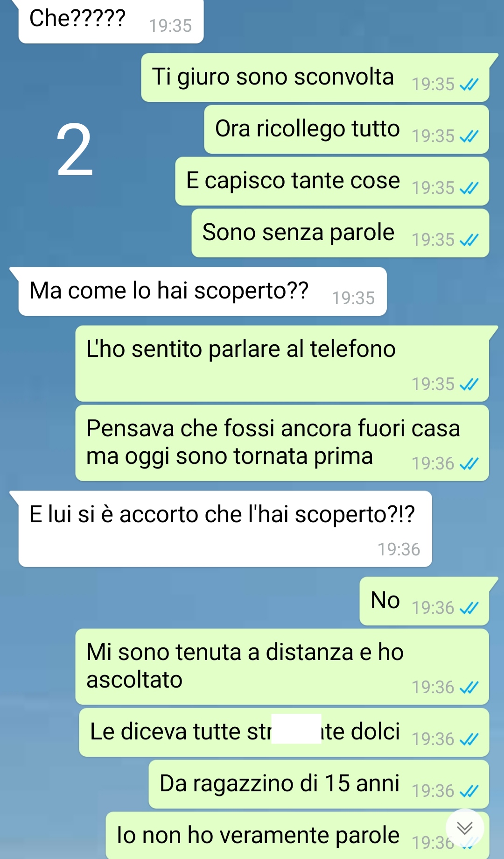This screenshot has height=859, width=504.
Task: Tap the white censored box in the message
Action: coord(296,729)
